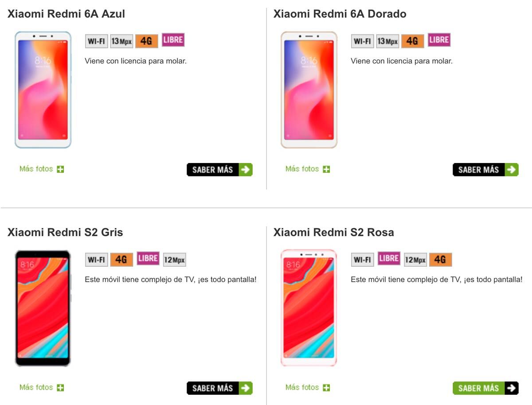Expand Más fotos for Redmi 6A Dorado
Image resolution: width=532 pixels, height=405 pixels.
point(308,169)
